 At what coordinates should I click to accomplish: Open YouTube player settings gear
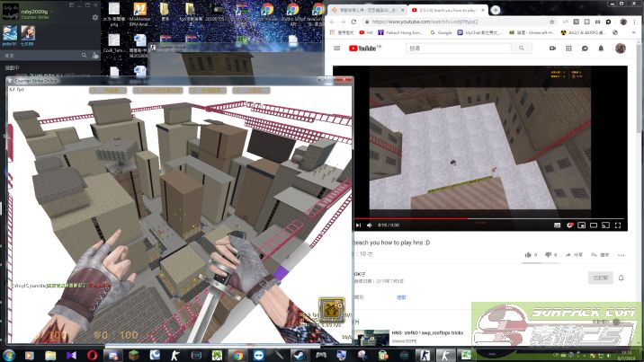(x=569, y=225)
